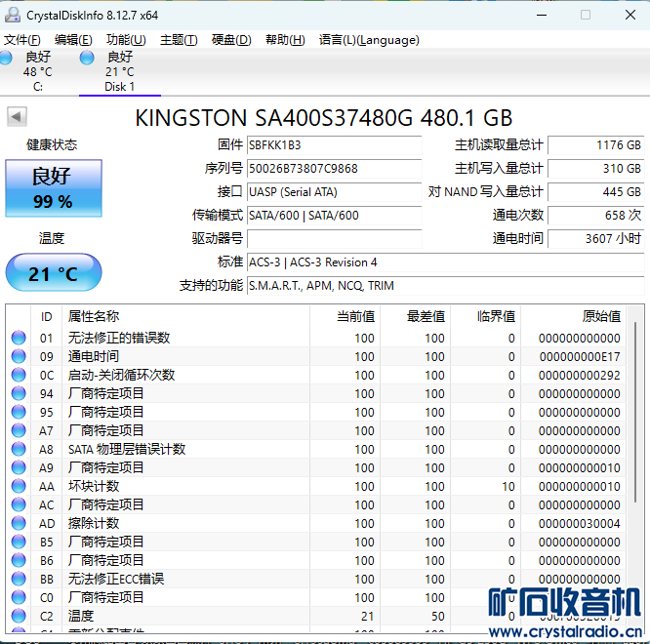Select the Disk 1 status icon
650x644 pixels.
coord(88,58)
